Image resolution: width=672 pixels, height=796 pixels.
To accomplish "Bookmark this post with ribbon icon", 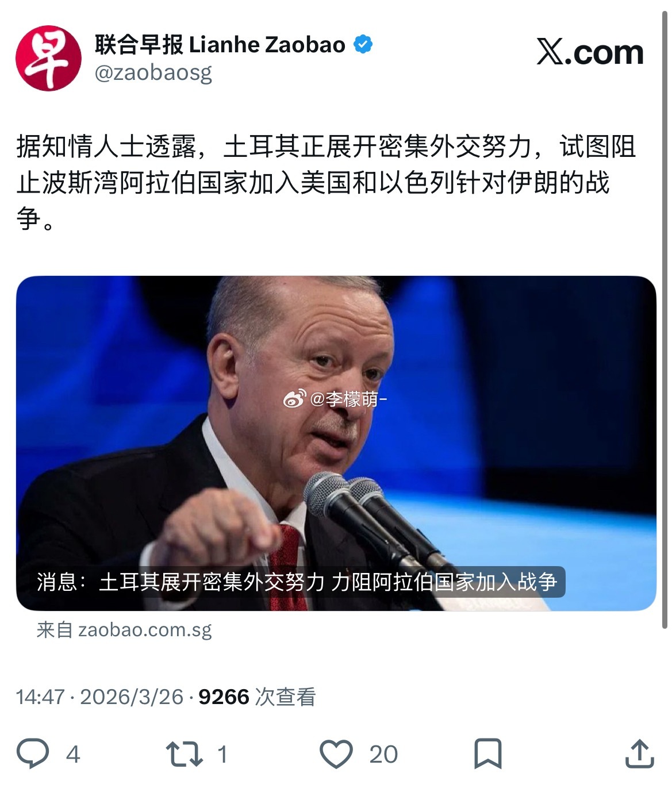I will coord(487,754).
